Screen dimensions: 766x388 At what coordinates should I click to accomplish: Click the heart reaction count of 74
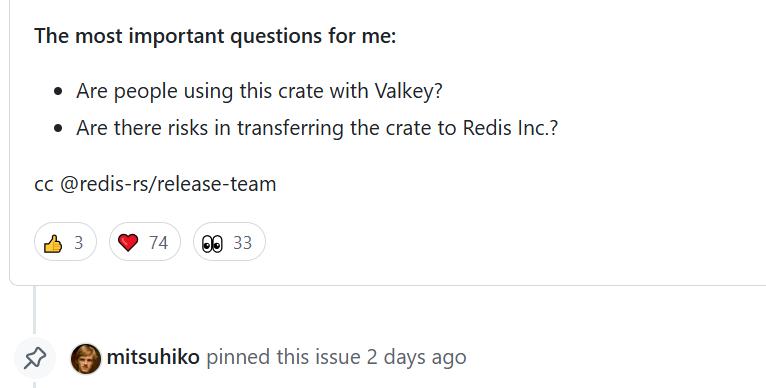158,242
